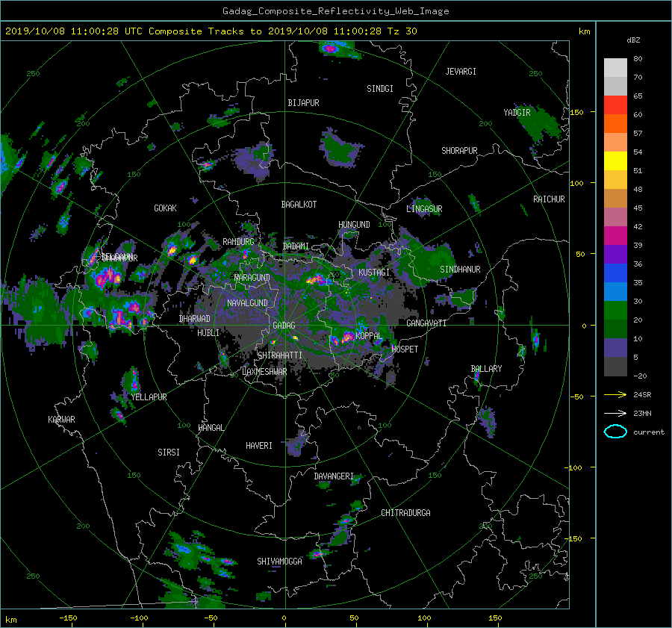Click the SHORAPUR city label
Image resolution: width=672 pixels, height=628 pixels.
459,150
